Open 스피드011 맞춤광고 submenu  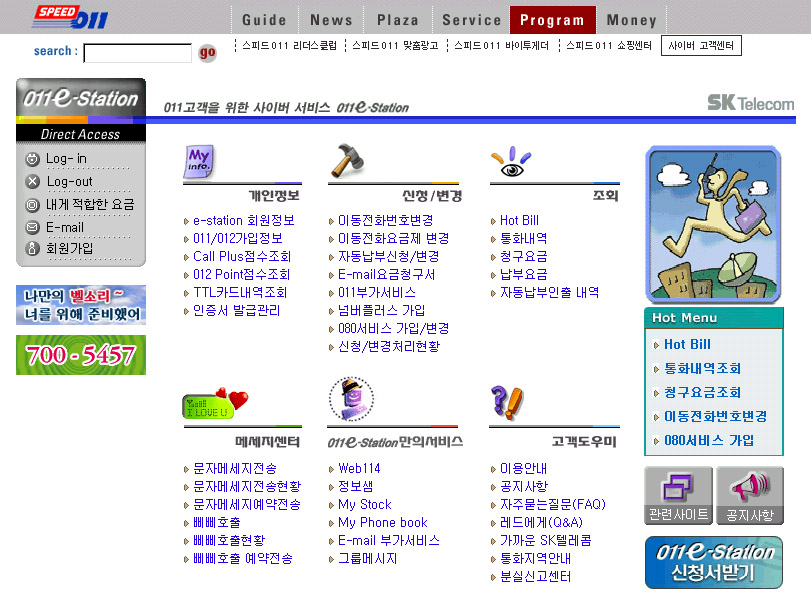(395, 46)
